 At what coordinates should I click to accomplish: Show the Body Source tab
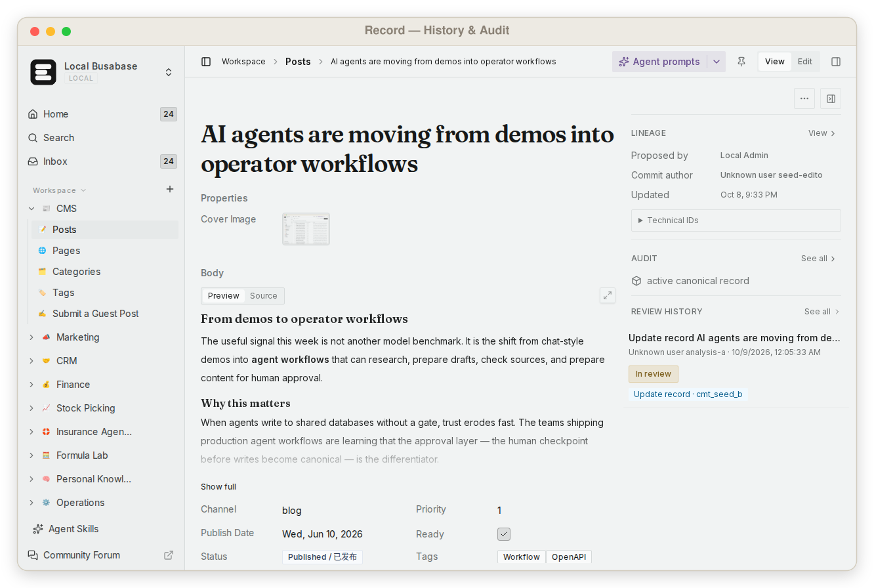point(264,296)
